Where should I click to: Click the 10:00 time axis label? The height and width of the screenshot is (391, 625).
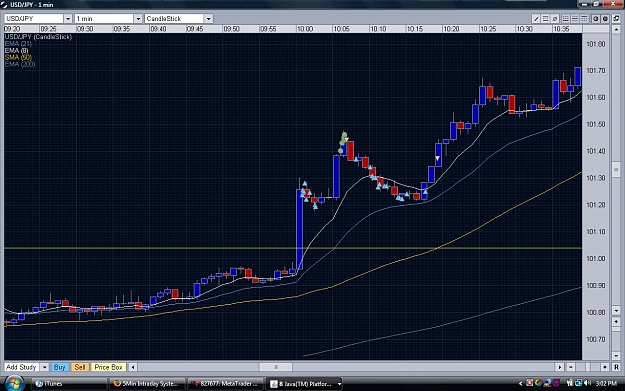(305, 29)
